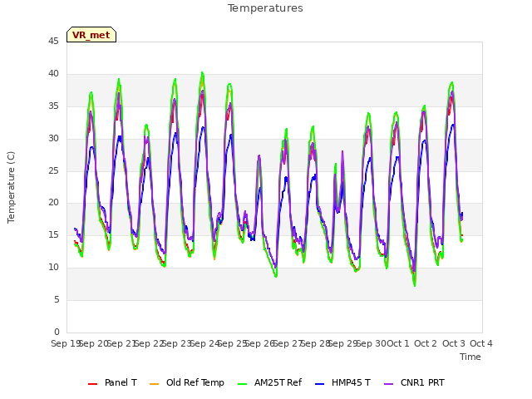Click the 10 y-axis tick label
This screenshot has height=399, width=532.
pos(53,268)
